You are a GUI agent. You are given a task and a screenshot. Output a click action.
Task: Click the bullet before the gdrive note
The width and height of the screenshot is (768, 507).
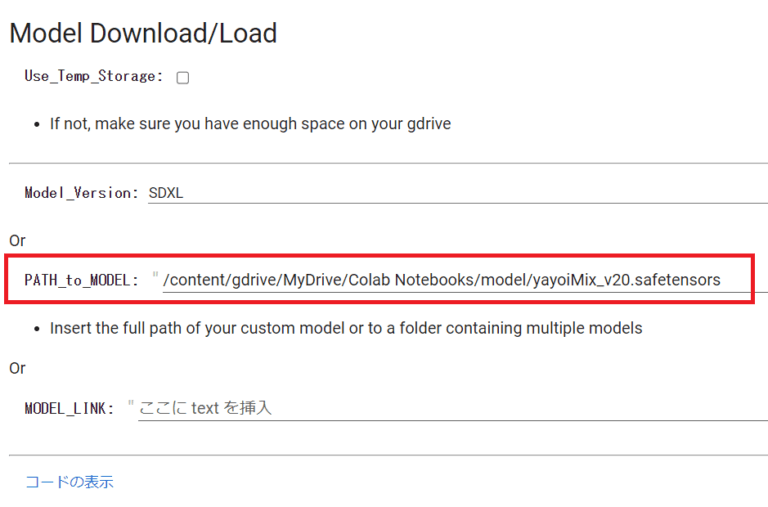coord(37,125)
